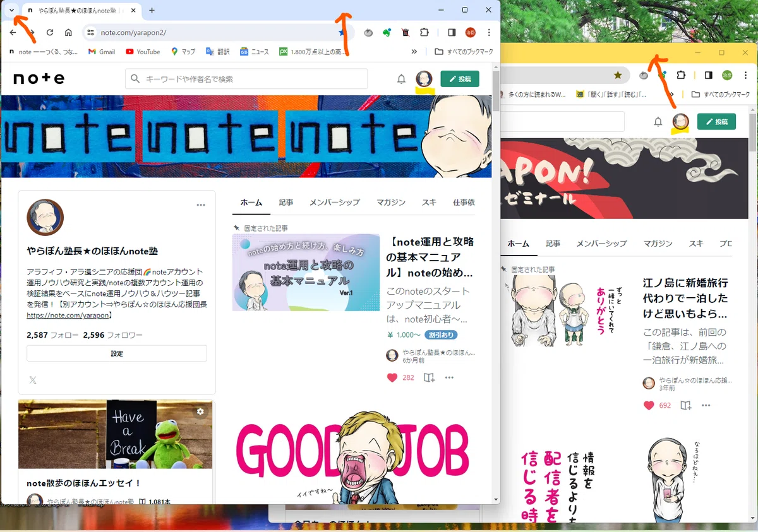
Task: Open note散歩のほほんエッセイ！ magazine title
Action: click(84, 483)
